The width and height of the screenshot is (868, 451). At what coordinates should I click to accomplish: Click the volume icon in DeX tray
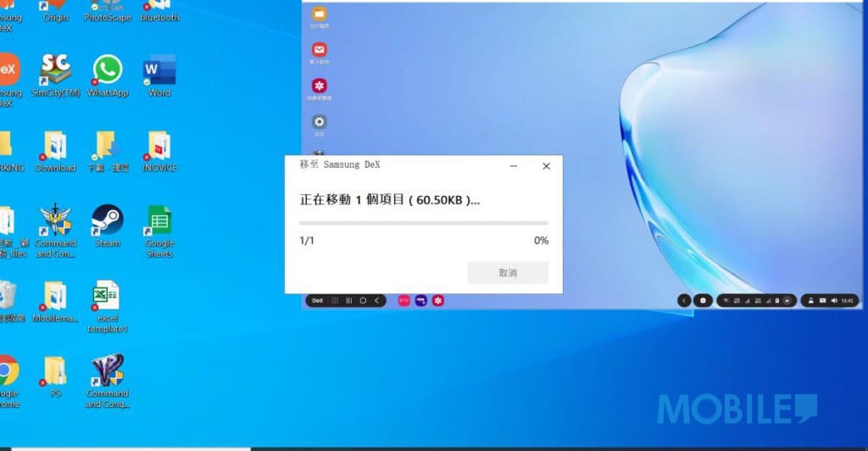834,300
